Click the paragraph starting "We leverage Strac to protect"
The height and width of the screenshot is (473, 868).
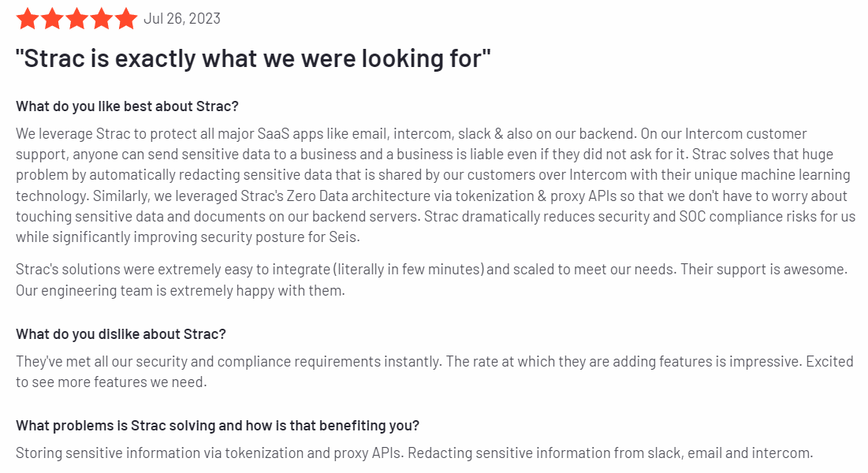411,134
